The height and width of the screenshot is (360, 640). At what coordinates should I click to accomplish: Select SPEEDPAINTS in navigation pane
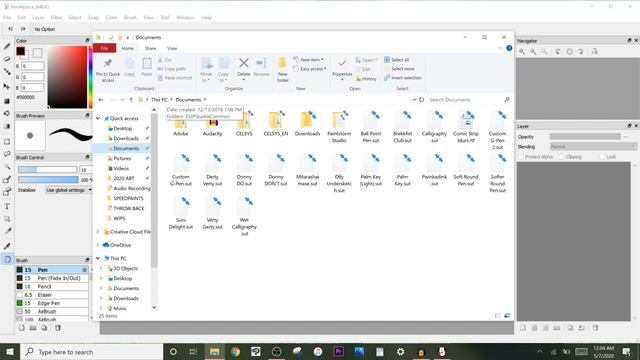coord(128,198)
